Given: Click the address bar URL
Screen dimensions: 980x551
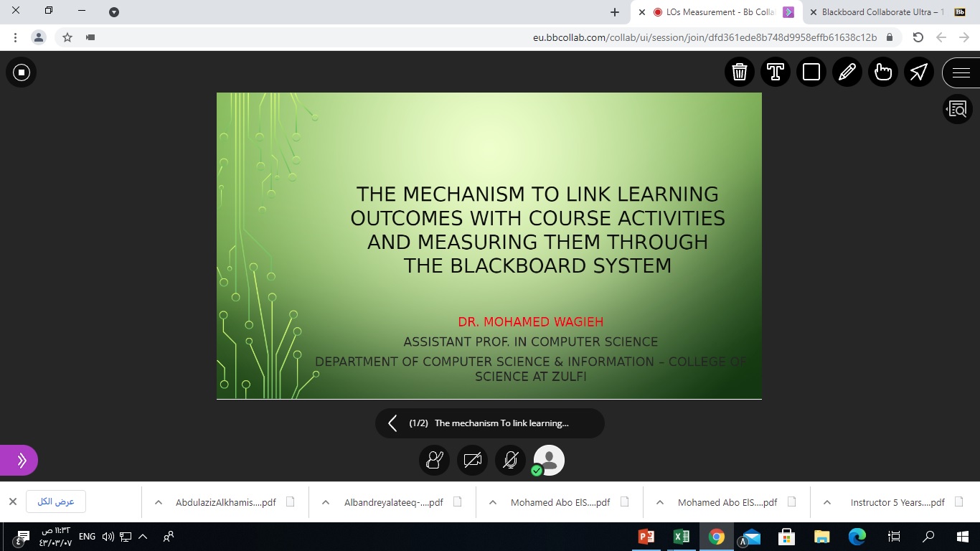Looking at the screenshot, I should [705, 37].
